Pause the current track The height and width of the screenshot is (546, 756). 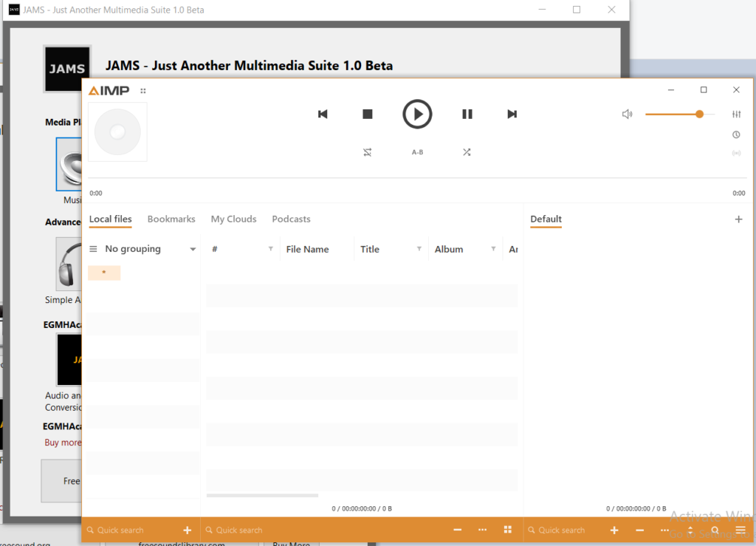point(467,115)
